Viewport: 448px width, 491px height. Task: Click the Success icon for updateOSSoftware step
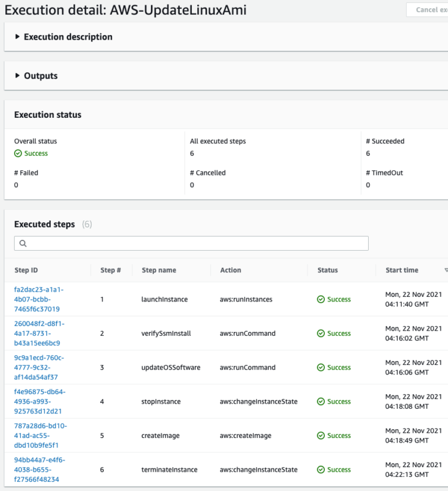tap(321, 367)
